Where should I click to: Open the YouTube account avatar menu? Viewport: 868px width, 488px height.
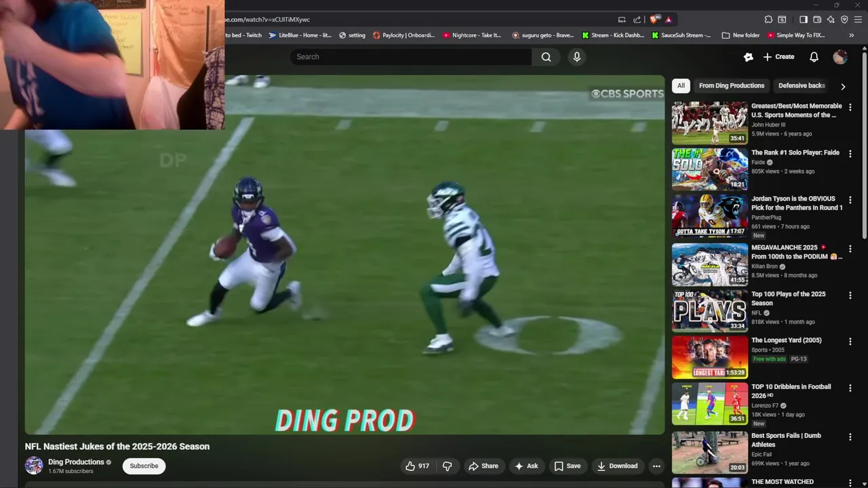840,57
